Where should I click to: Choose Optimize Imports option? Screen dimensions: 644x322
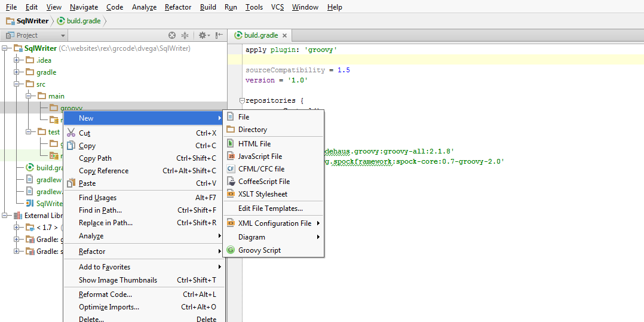[145, 307]
